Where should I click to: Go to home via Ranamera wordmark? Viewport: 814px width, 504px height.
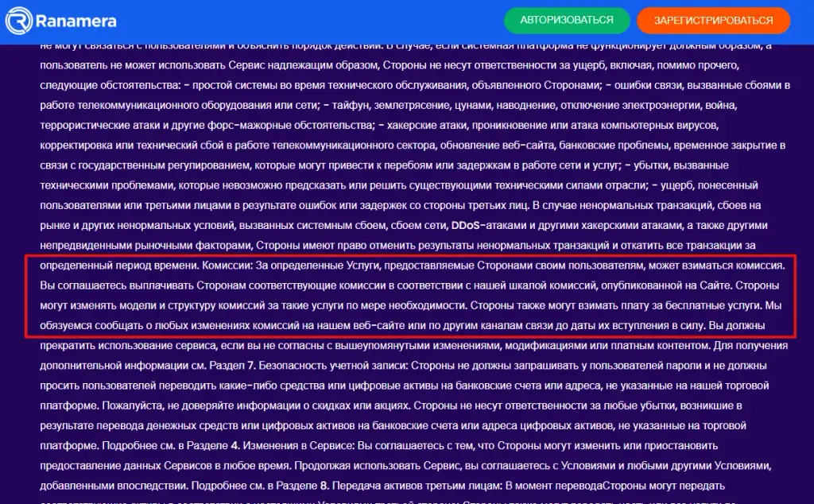pos(76,21)
